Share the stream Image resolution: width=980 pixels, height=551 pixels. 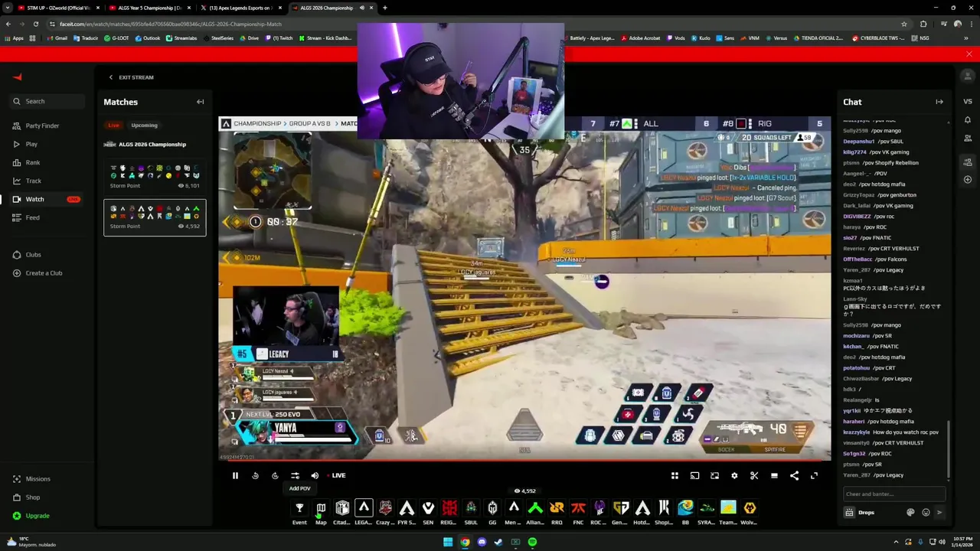click(x=794, y=475)
